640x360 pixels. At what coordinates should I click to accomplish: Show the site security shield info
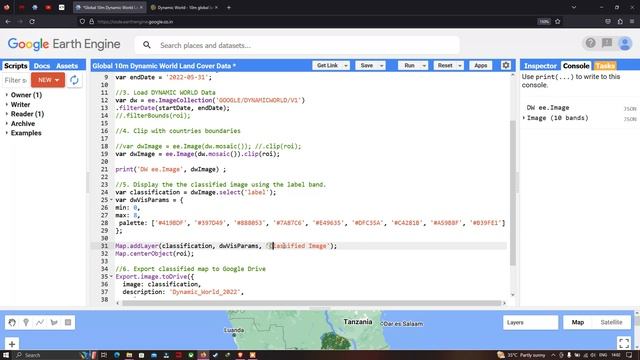[82, 21]
